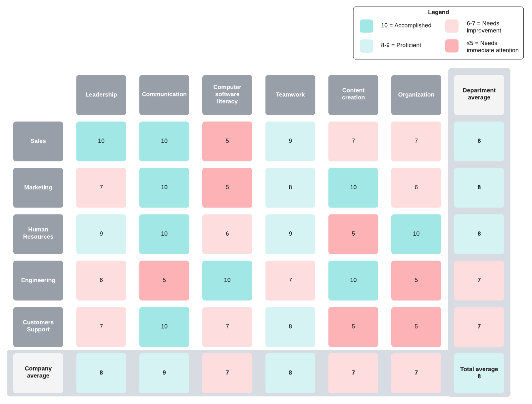Click Human Resources Organization score cell
The width and height of the screenshot is (532, 404).
point(416,234)
